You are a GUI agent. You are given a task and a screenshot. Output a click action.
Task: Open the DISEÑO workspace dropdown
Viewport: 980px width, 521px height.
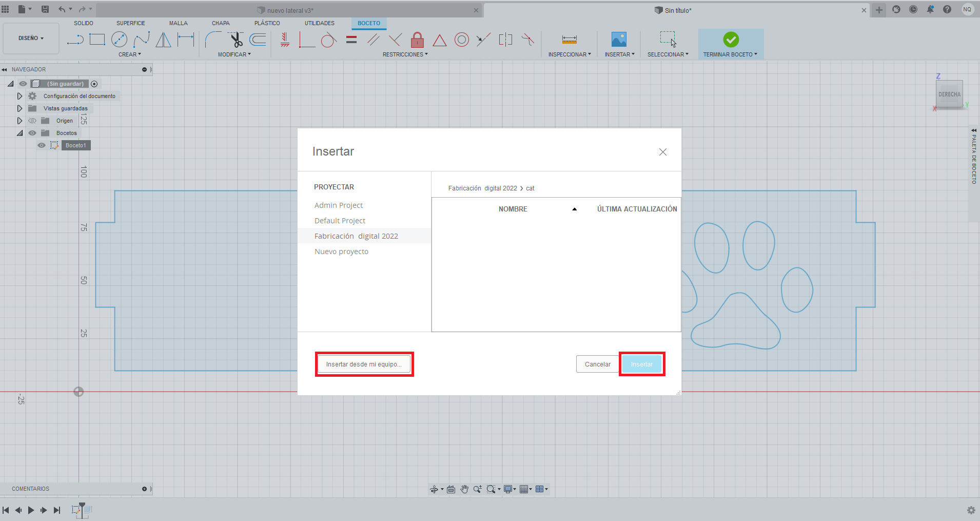click(x=31, y=38)
